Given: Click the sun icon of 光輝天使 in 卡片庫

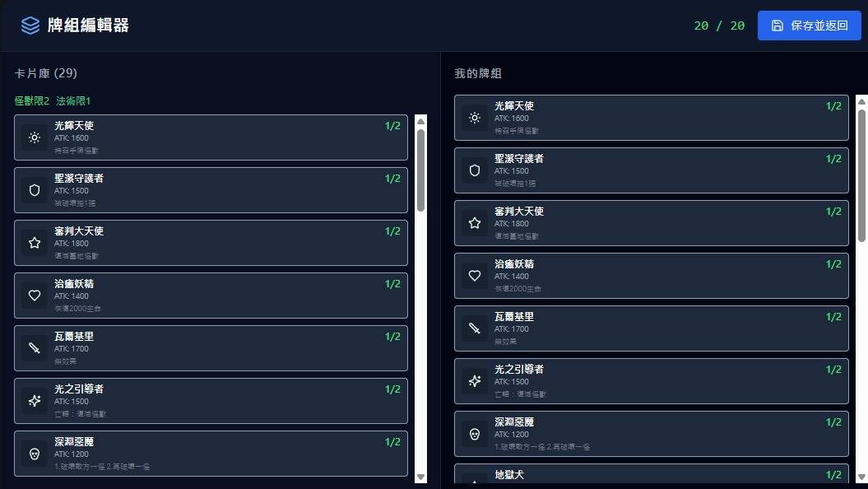Looking at the screenshot, I should click(35, 137).
